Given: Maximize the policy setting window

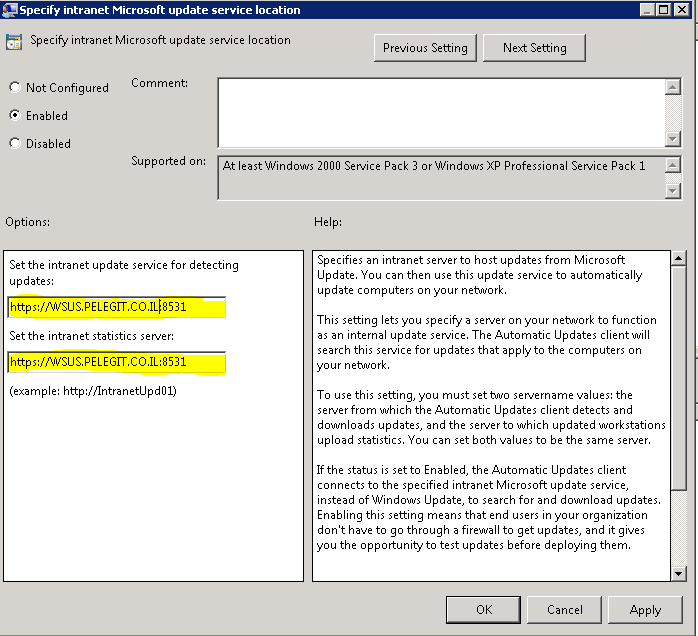Looking at the screenshot, I should pyautogui.click(x=664, y=9).
